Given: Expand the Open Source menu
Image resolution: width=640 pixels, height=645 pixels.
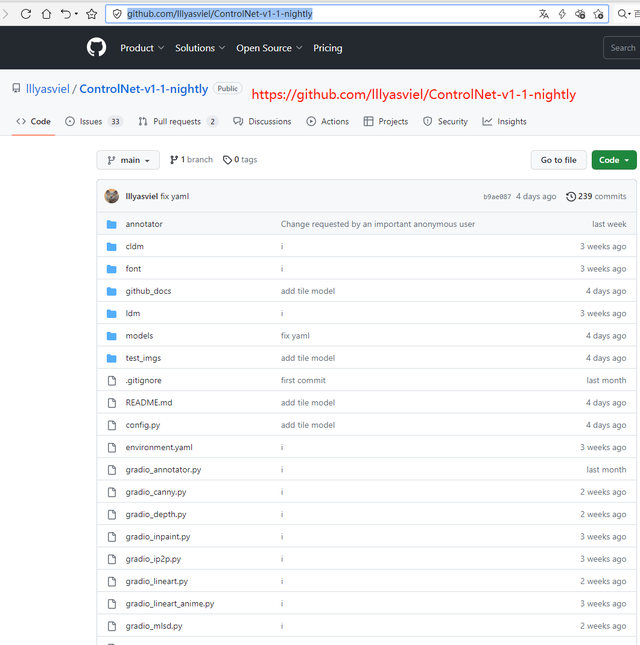Looking at the screenshot, I should click(x=269, y=48).
